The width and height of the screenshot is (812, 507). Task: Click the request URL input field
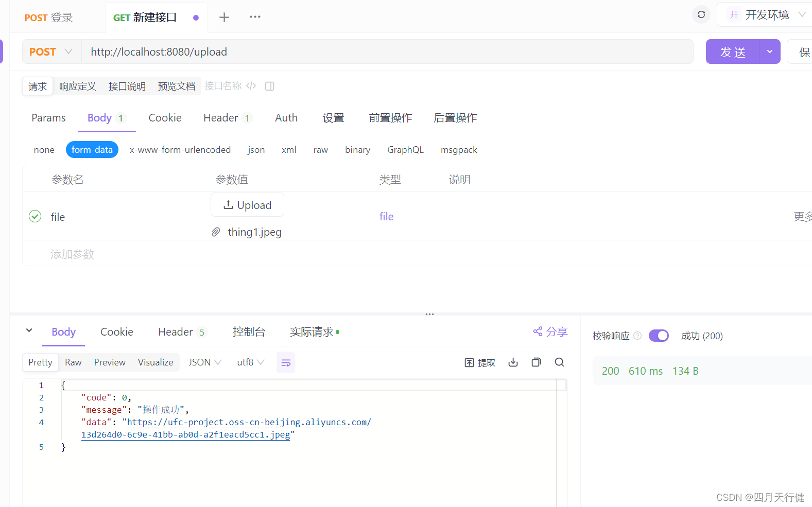[386, 52]
